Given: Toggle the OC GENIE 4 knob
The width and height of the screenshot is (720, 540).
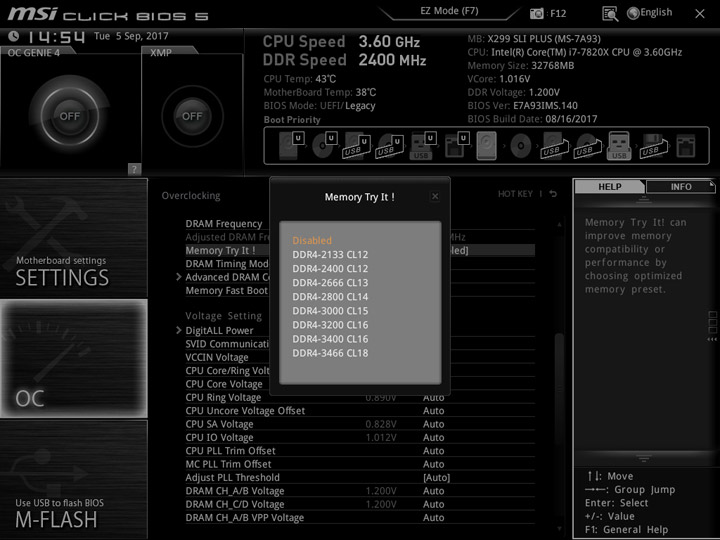Looking at the screenshot, I should [70, 116].
